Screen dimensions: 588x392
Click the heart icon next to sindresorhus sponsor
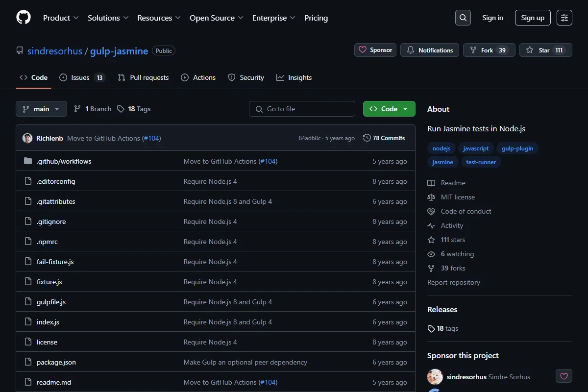pyautogui.click(x=564, y=376)
